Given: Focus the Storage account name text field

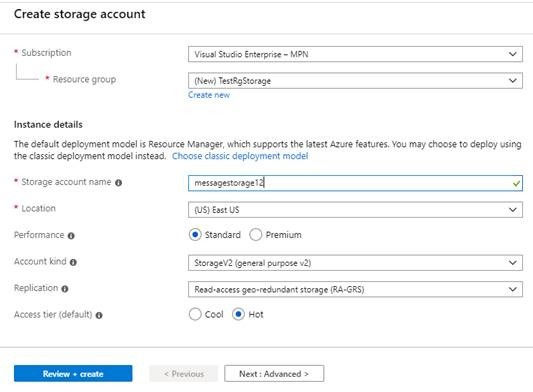Looking at the screenshot, I should 355,183.
